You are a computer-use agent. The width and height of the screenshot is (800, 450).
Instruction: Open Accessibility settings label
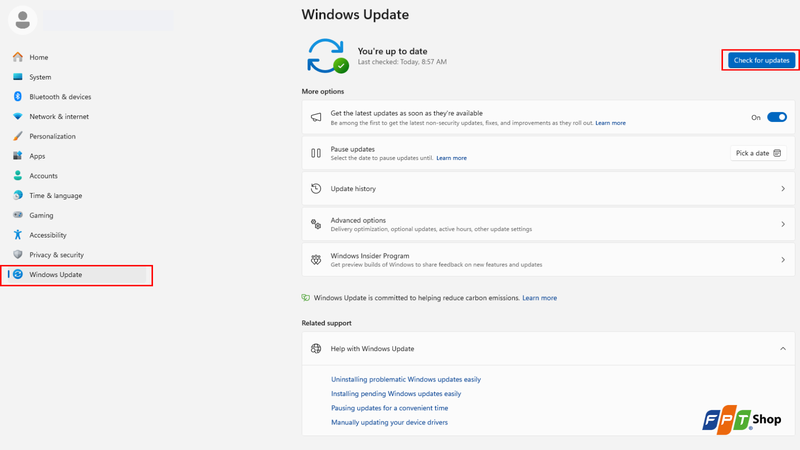coord(48,235)
